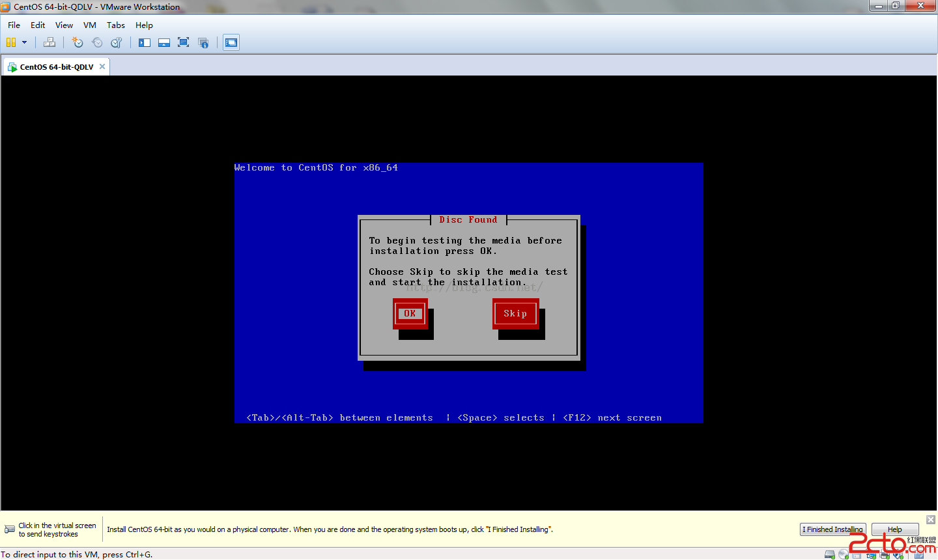The width and height of the screenshot is (938, 560).
Task: Open the VM menu
Action: click(90, 25)
